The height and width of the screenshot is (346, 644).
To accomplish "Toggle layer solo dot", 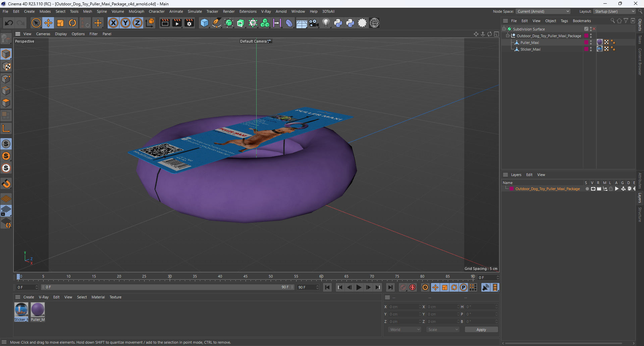I will click(x=587, y=189).
